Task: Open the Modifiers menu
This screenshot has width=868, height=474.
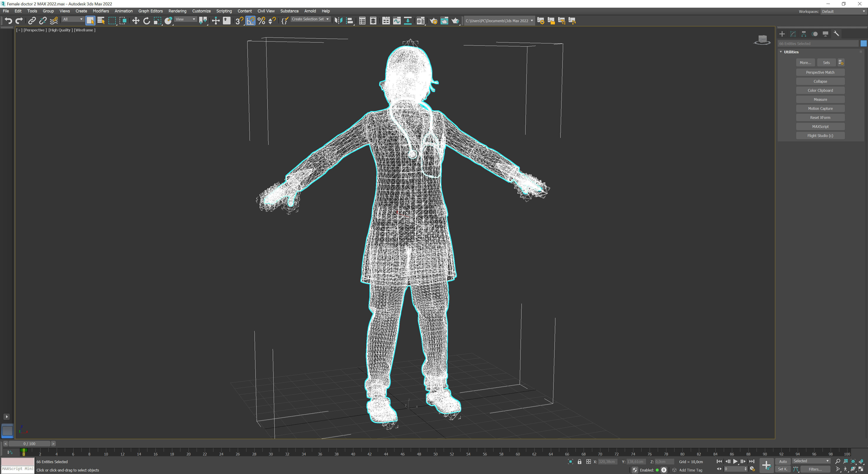Action: tap(101, 11)
